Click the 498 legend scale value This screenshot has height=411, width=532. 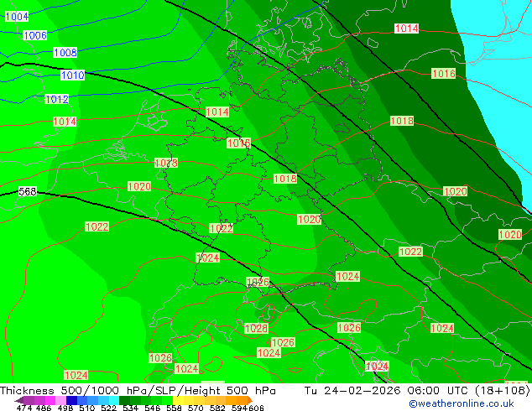click(65, 408)
